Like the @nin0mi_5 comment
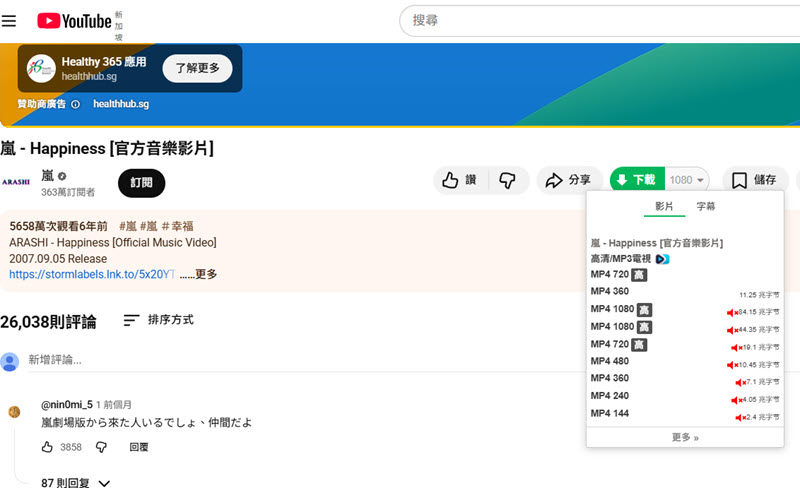 click(47, 447)
